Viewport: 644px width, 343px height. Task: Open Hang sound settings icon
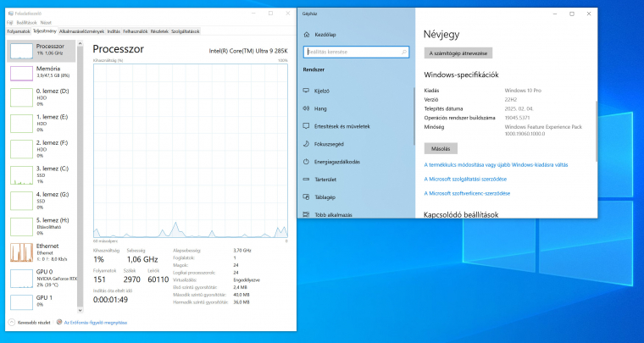point(306,108)
